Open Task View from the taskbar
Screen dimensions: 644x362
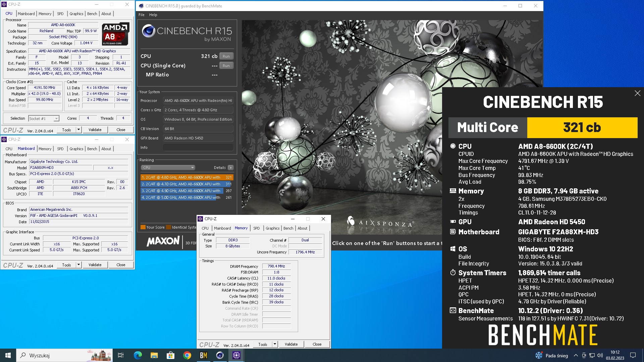coord(121,355)
